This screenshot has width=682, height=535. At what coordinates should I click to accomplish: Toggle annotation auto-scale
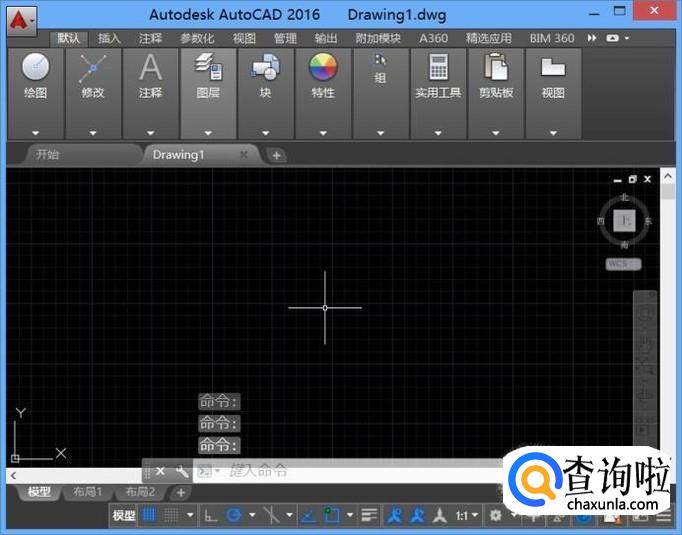point(418,515)
